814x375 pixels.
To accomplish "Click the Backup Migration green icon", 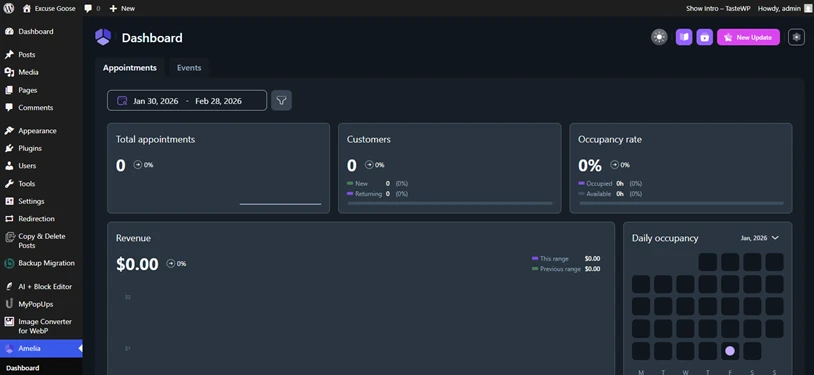I will point(9,263).
